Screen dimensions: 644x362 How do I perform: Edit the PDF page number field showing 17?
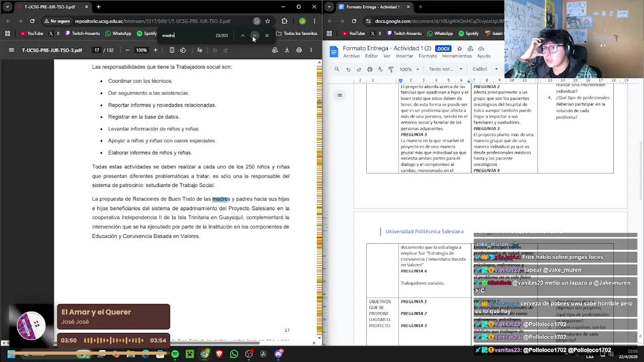(x=97, y=50)
